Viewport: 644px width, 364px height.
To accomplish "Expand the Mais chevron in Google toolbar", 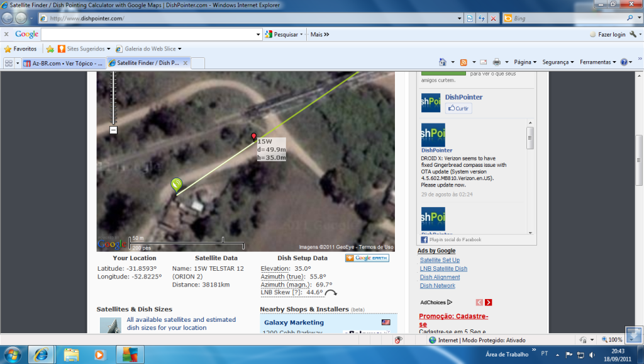I will tap(326, 35).
